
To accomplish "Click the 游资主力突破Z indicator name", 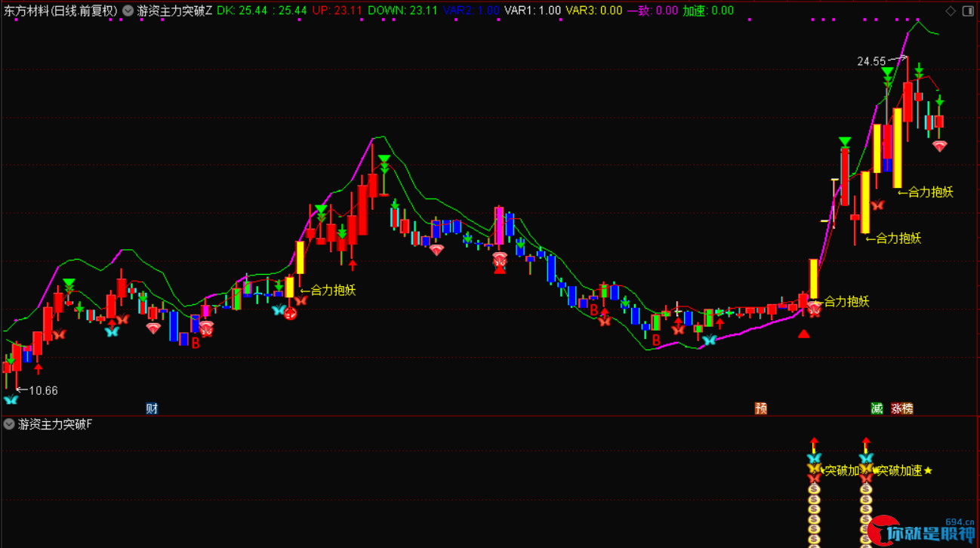I will 175,11.
